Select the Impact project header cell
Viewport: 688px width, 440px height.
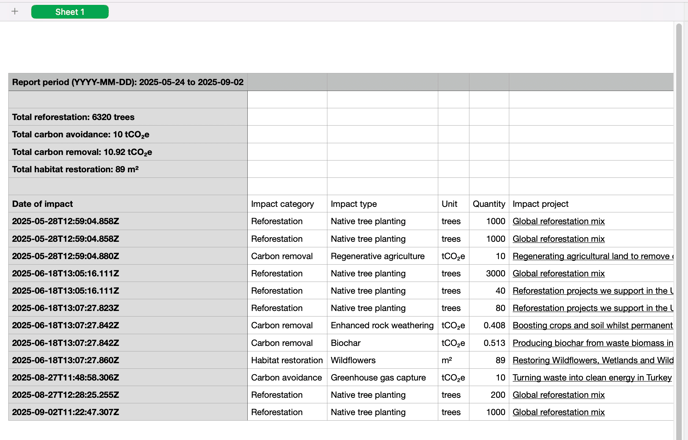click(x=591, y=204)
